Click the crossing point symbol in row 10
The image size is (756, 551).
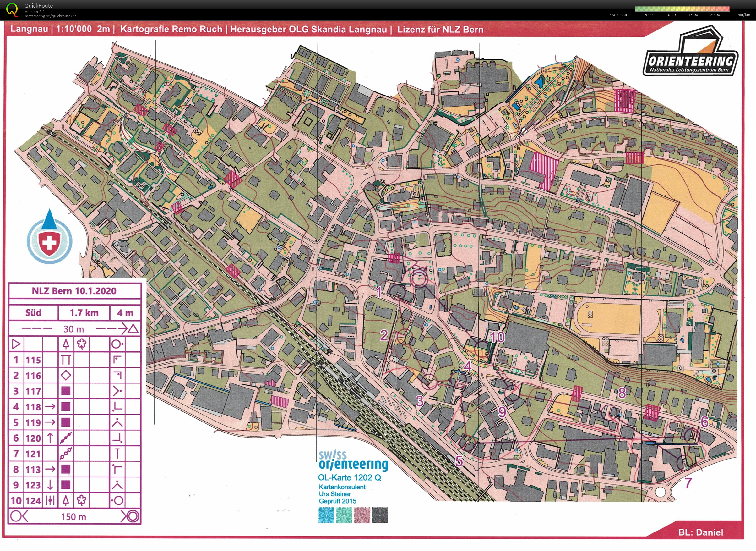(50, 500)
